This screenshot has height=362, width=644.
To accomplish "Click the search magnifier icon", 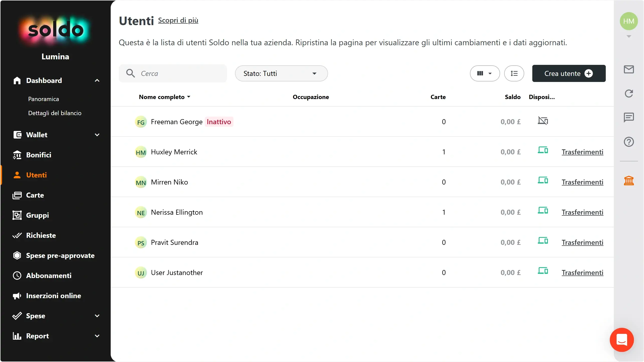I will coord(131,73).
